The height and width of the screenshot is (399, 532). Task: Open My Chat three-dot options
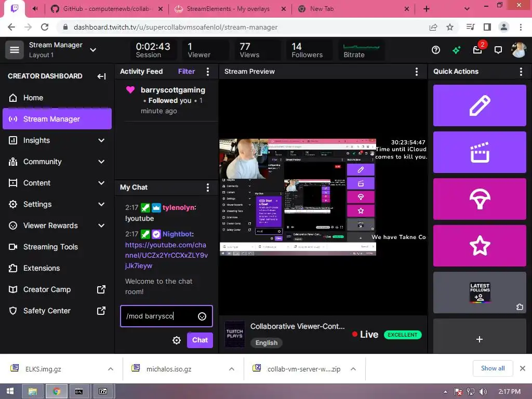click(x=208, y=188)
